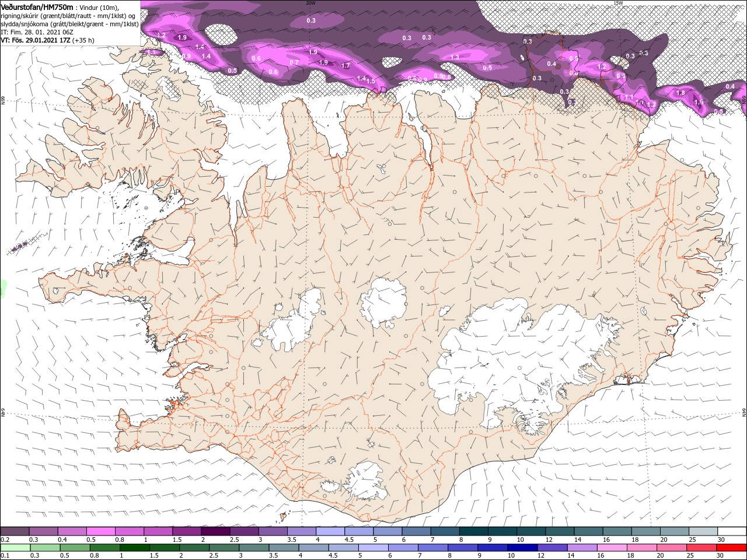Screen dimensions: 747x560
Task: Click the 1.7 snowfall value on the map
Action: 345,66
